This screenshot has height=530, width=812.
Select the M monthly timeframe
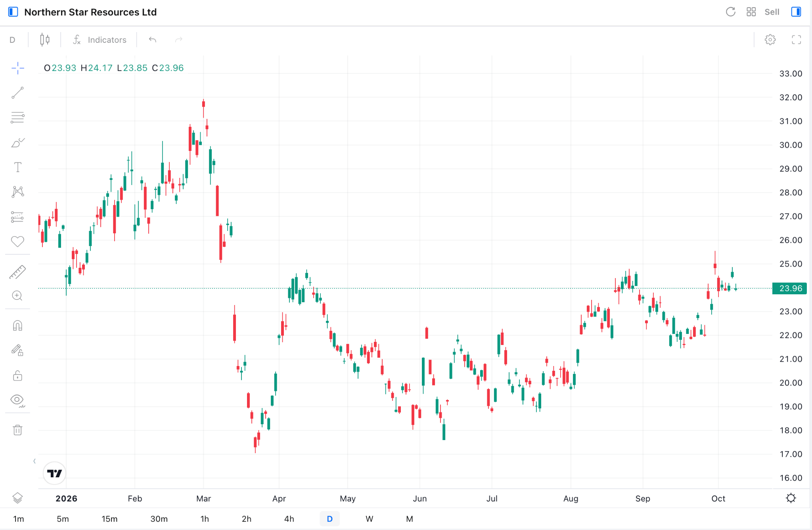[410, 519]
